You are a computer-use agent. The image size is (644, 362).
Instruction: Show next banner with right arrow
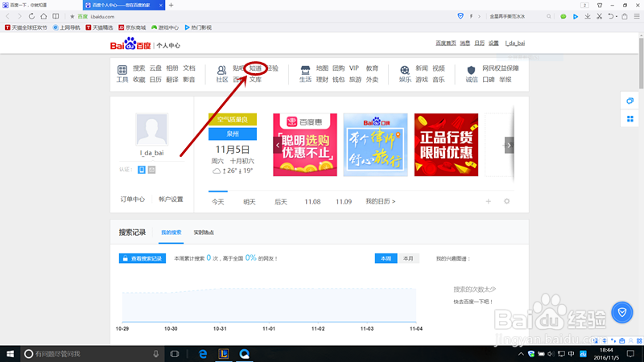(509, 145)
